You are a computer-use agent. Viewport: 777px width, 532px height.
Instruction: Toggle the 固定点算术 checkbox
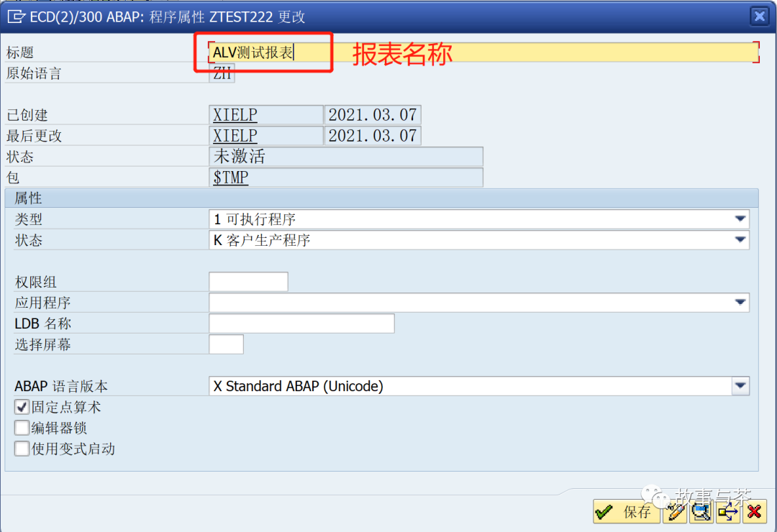coord(22,407)
